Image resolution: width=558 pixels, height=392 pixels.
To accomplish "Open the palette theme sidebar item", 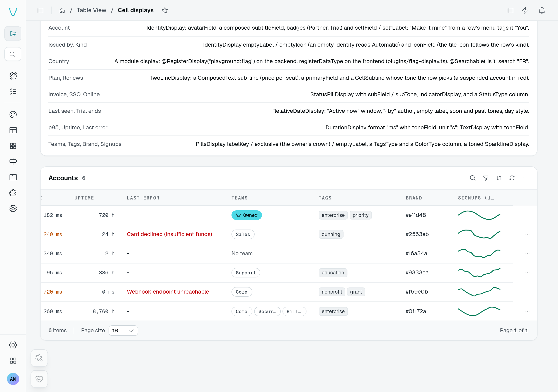I will [x=13, y=115].
